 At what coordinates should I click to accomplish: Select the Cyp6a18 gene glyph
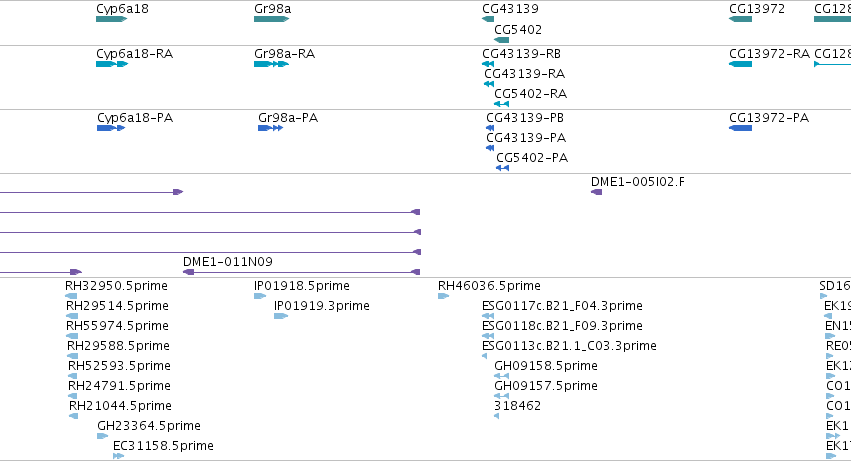[x=111, y=19]
